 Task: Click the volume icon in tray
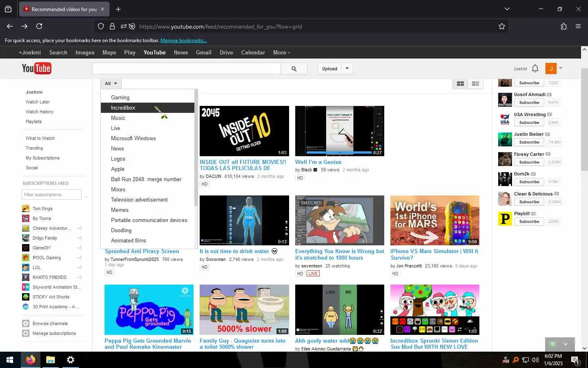pos(535,360)
